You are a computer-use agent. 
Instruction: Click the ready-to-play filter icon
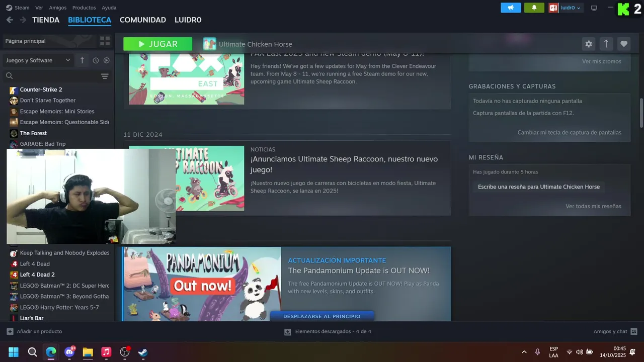106,60
